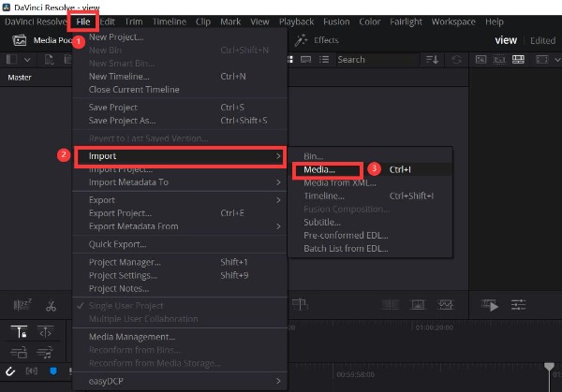
Task: Expand the Import submenu
Action: click(x=180, y=156)
